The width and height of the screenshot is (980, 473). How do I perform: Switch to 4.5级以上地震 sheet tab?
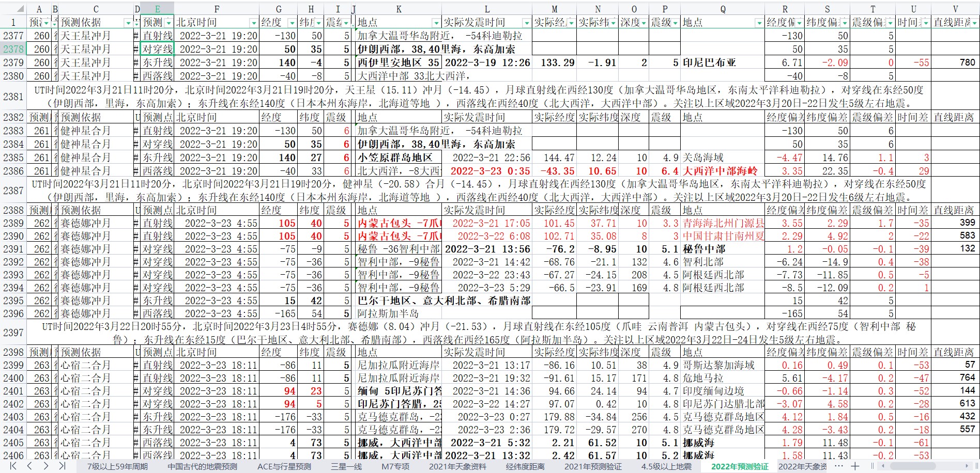[666, 466]
